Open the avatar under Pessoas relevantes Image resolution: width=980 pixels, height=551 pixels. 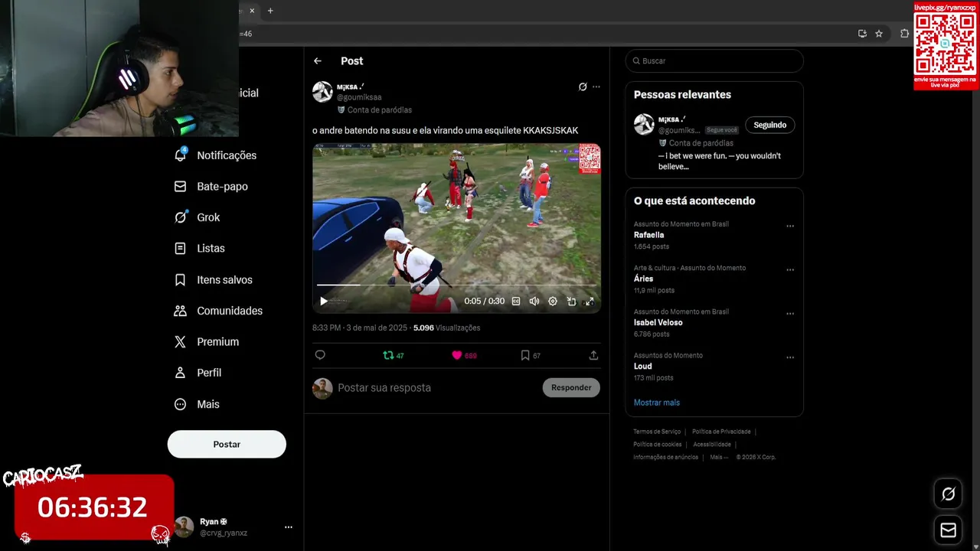pos(644,124)
